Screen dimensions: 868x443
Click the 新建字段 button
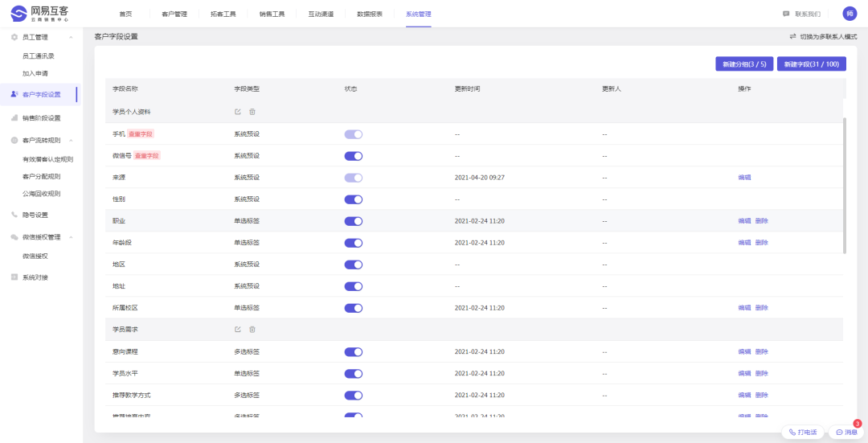click(811, 64)
